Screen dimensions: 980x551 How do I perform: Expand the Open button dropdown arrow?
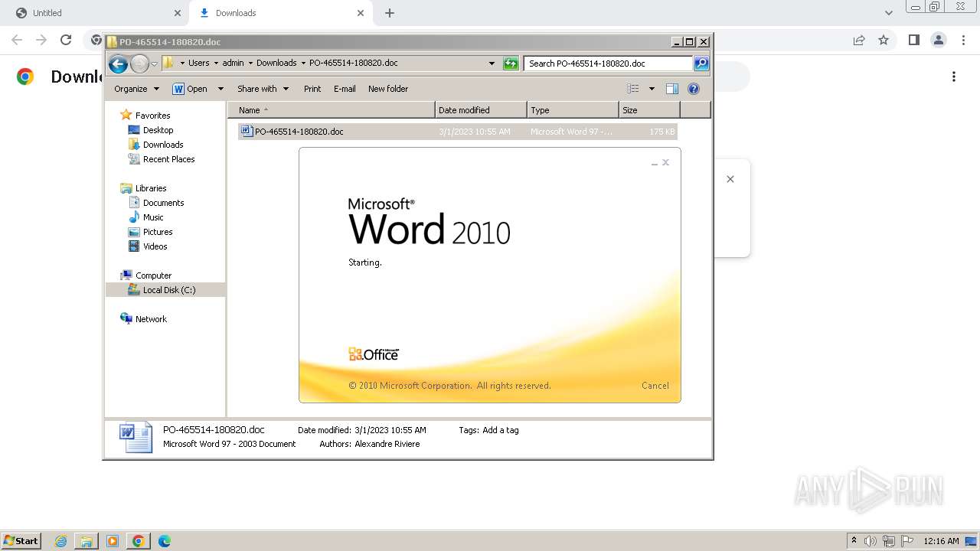coord(220,89)
